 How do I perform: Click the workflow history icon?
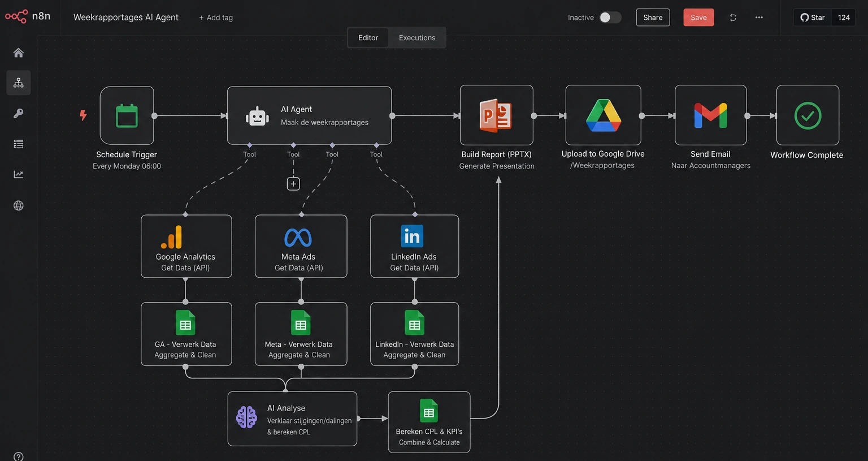click(x=733, y=18)
